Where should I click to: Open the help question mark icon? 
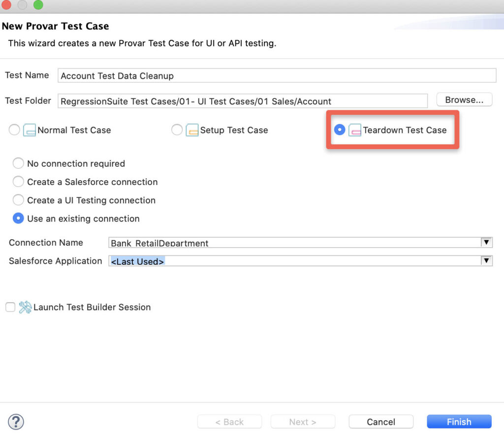click(16, 422)
